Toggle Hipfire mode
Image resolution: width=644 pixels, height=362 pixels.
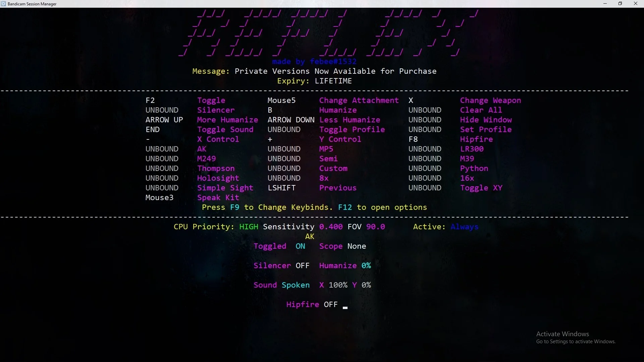[477, 139]
